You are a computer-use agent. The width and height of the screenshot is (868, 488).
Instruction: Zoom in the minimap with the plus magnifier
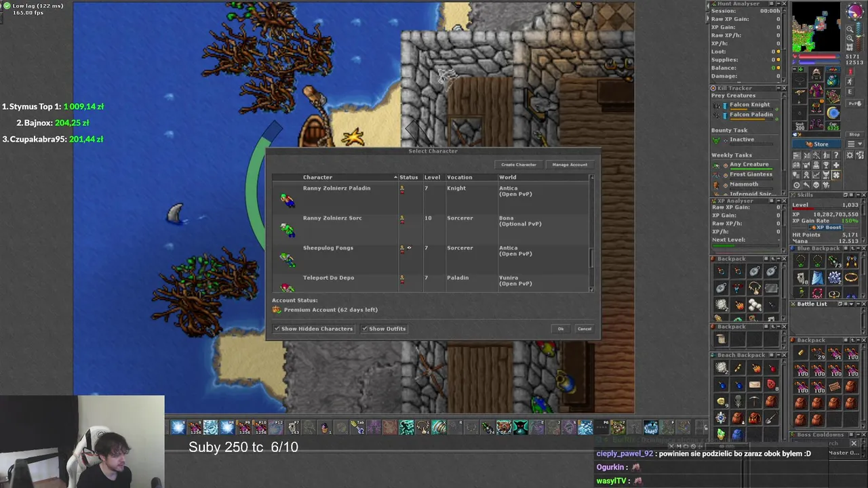click(850, 39)
